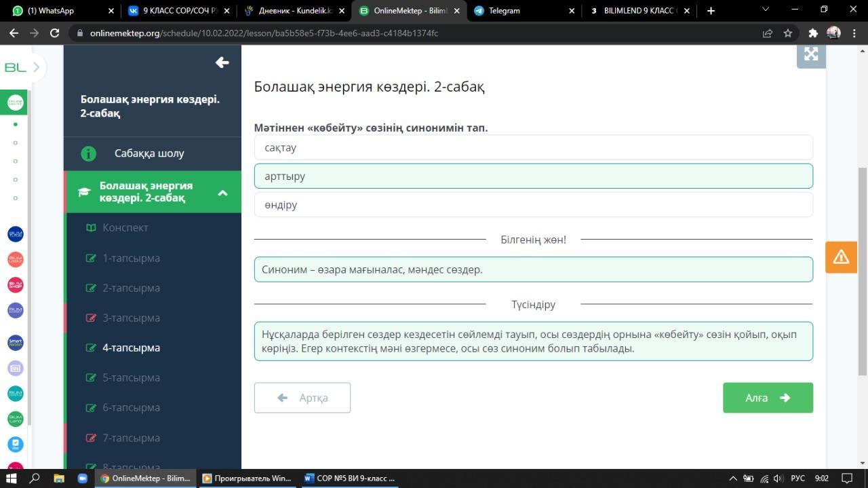Select answer option арттыру
The width and height of the screenshot is (868, 488).
(533, 176)
